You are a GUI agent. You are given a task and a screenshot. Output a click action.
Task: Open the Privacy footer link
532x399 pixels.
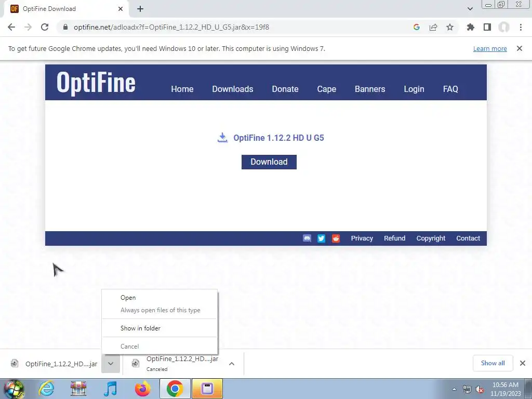point(362,238)
